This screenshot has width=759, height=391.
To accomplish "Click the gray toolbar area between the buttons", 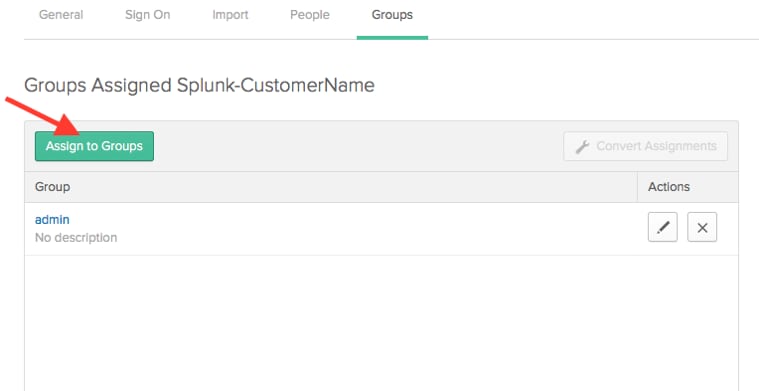I will coord(358,146).
